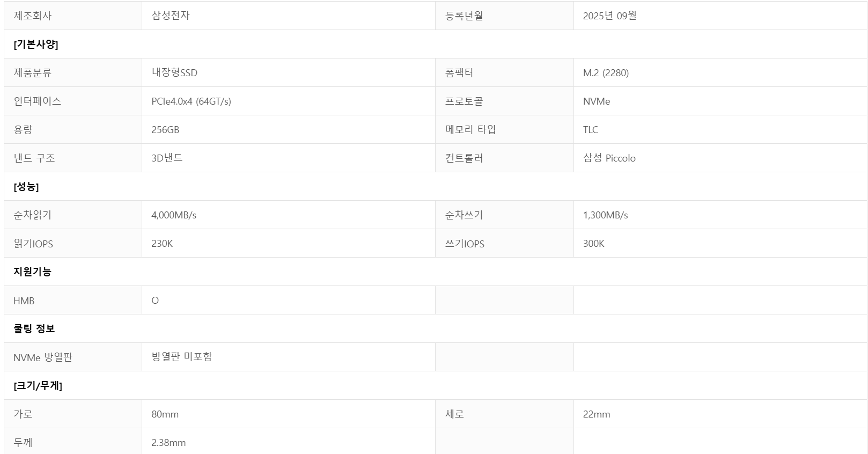
Task: Click the 내장형SSD product category value
Action: pyautogui.click(x=174, y=73)
